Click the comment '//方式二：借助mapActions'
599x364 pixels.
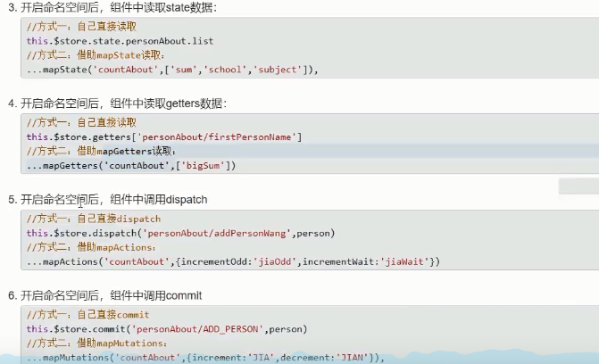pyautogui.click(x=91, y=247)
